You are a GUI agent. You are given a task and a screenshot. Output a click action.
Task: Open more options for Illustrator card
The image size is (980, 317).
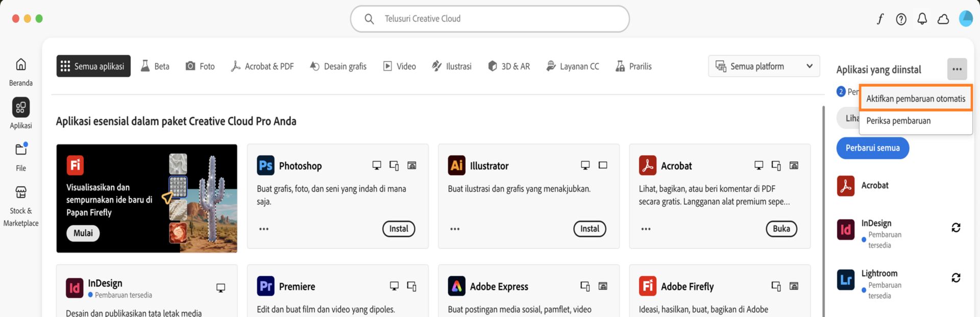[455, 229]
